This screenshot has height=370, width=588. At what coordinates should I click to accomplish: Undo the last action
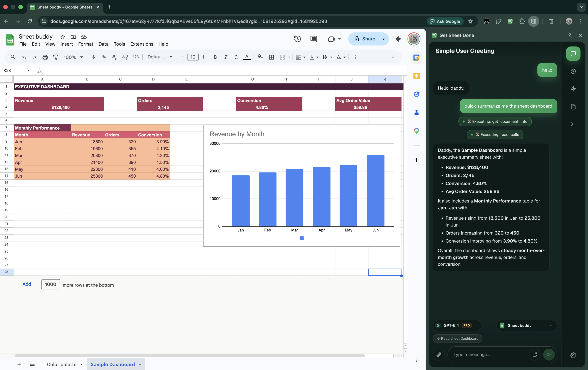coord(24,57)
